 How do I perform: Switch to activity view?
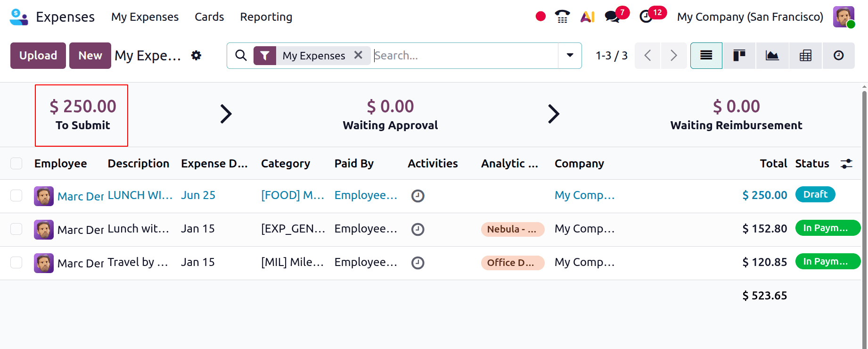coord(838,56)
